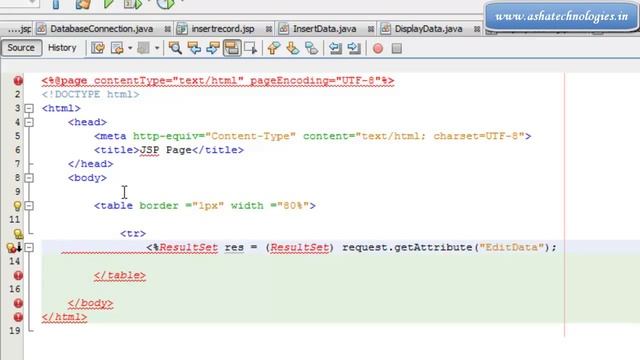Image resolution: width=640 pixels, height=360 pixels.
Task: Click the Profile Project icon in main toolbar
Action: click(165, 4)
